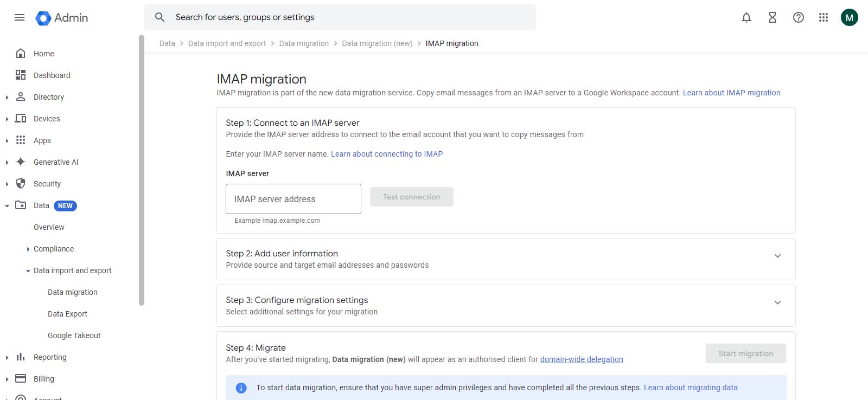Open Overview under Data
The height and width of the screenshot is (400, 868).
pos(49,227)
